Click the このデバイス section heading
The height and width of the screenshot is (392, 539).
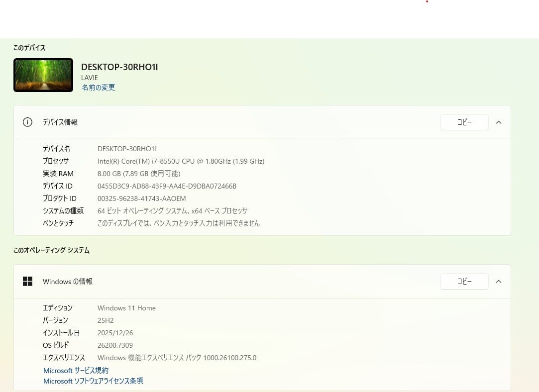pyautogui.click(x=29, y=48)
